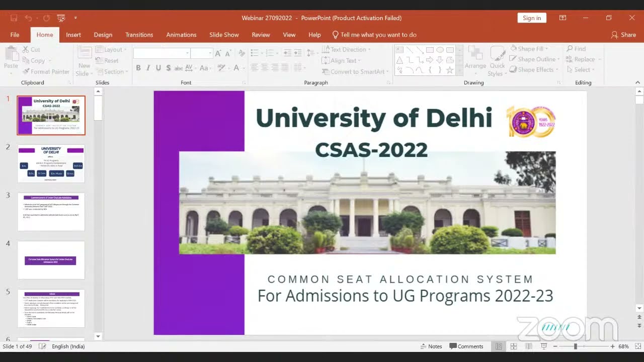Expand the Section dropdown
644x362 pixels.
click(x=112, y=71)
